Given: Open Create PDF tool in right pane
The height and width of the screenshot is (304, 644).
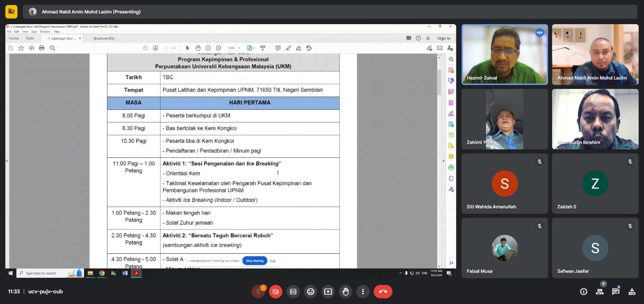Looking at the screenshot, I should (451, 70).
